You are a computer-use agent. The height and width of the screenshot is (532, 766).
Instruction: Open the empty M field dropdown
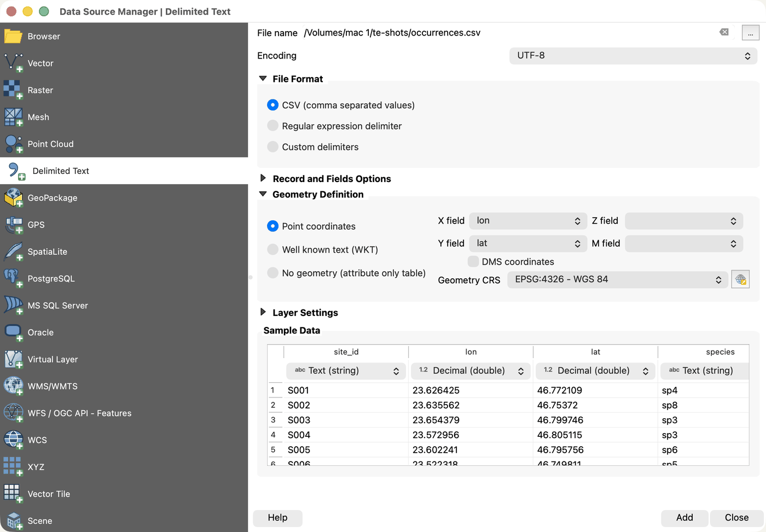click(x=684, y=243)
